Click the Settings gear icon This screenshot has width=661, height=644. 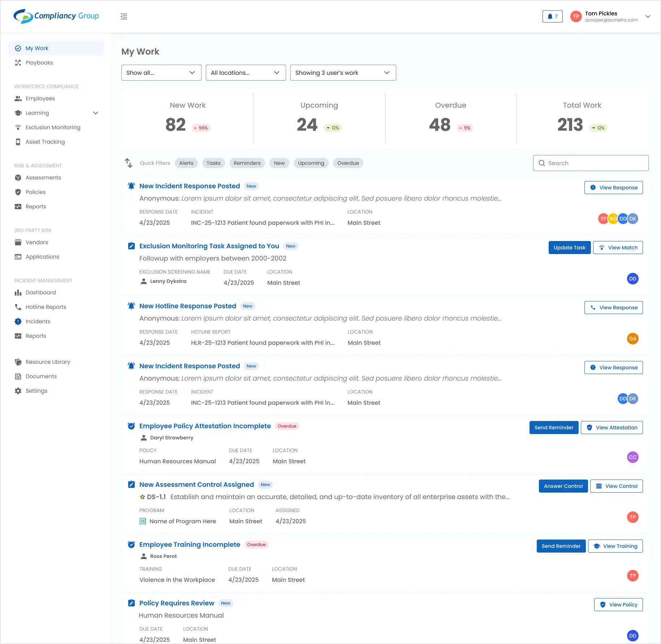point(18,391)
